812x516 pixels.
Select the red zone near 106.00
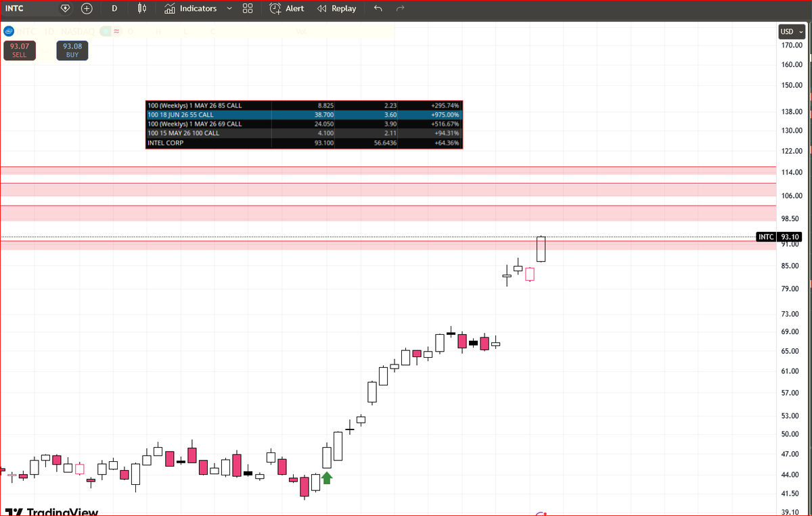[388, 189]
